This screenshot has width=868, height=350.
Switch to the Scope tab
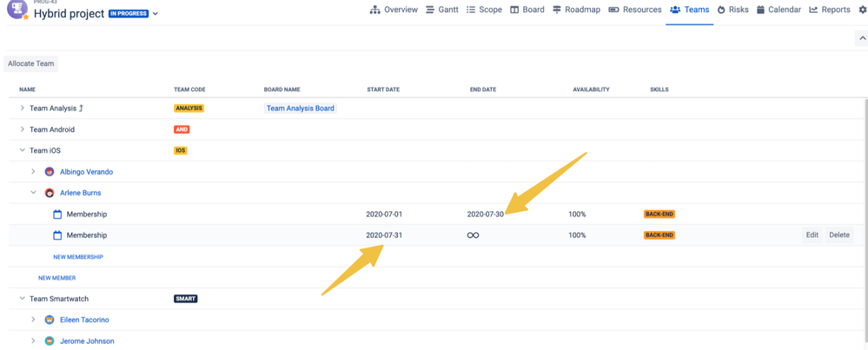pyautogui.click(x=484, y=10)
